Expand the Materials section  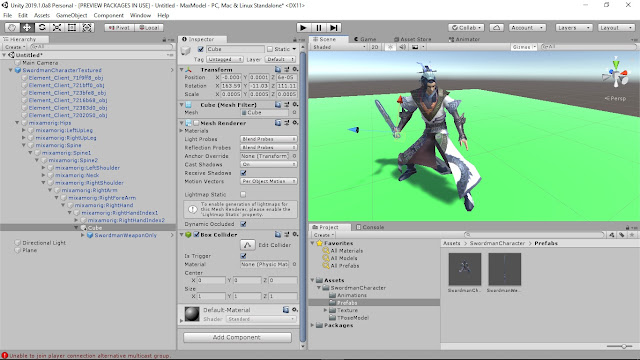[182, 131]
